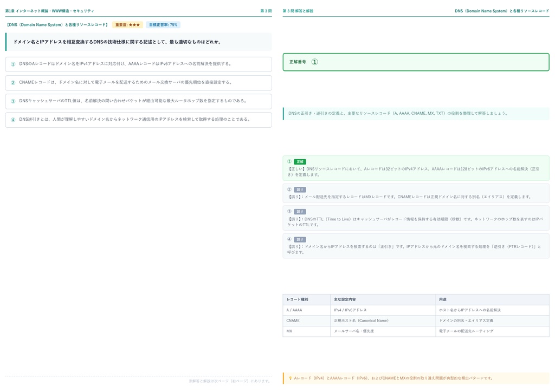
Task: Click the hint text about forward and reverse lookup
Action: coord(398,114)
